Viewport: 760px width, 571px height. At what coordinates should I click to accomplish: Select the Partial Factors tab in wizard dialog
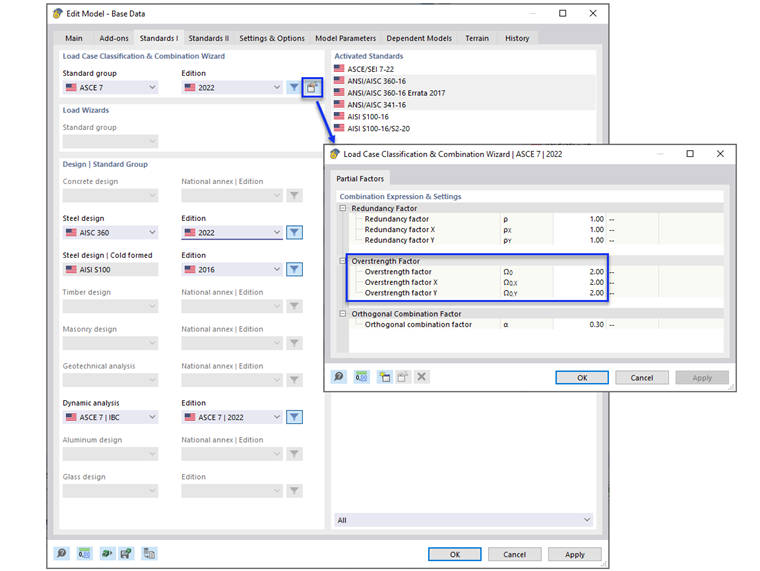click(360, 179)
